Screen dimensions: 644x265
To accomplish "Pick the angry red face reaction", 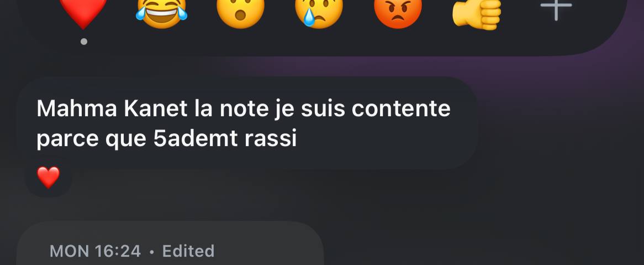I will pyautogui.click(x=398, y=13).
